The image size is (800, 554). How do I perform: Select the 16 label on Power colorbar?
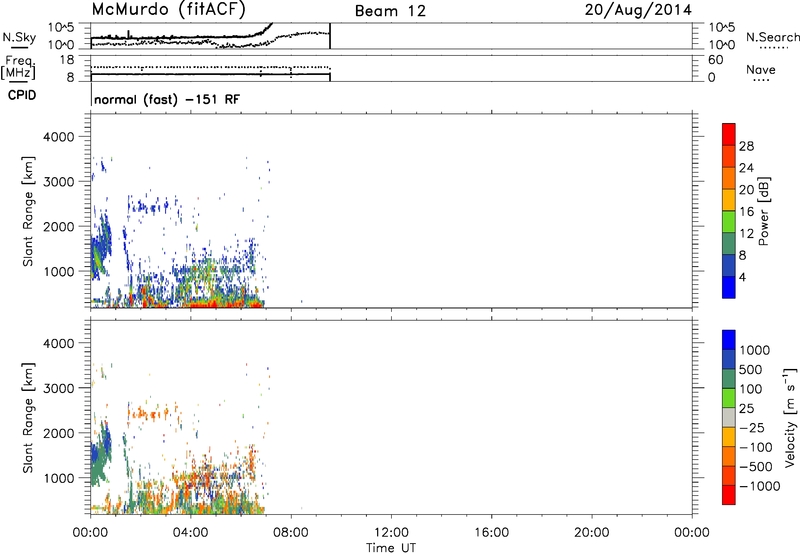coord(746,212)
